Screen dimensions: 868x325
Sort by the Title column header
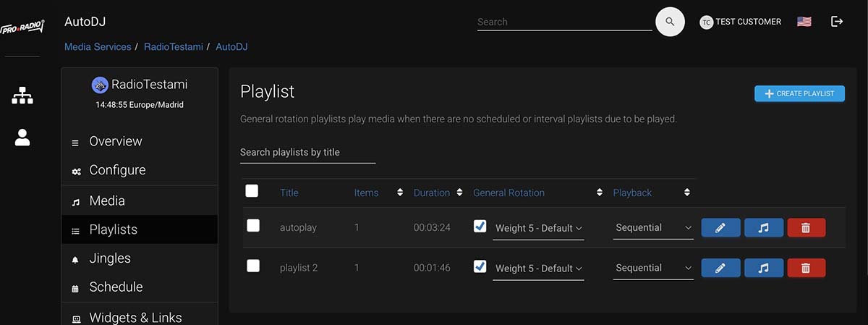[x=289, y=193]
